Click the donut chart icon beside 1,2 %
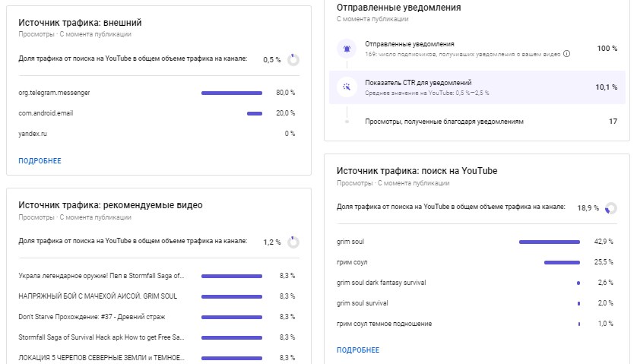Image resolution: width=637 pixels, height=364 pixels. point(293,242)
